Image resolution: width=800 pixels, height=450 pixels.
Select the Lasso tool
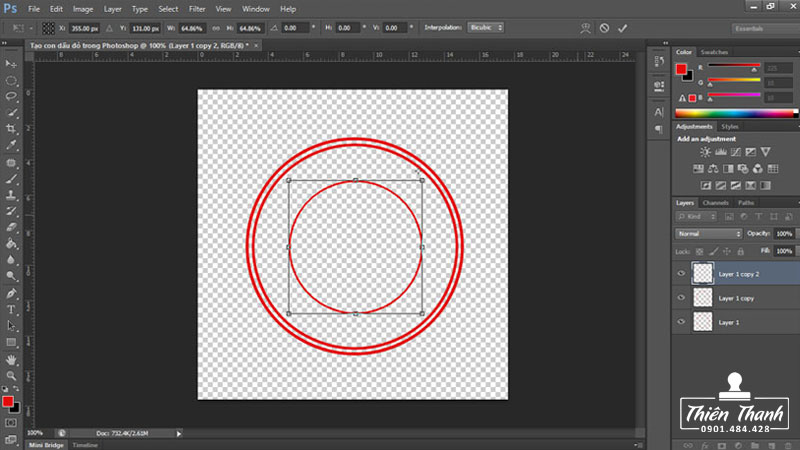pyautogui.click(x=11, y=96)
